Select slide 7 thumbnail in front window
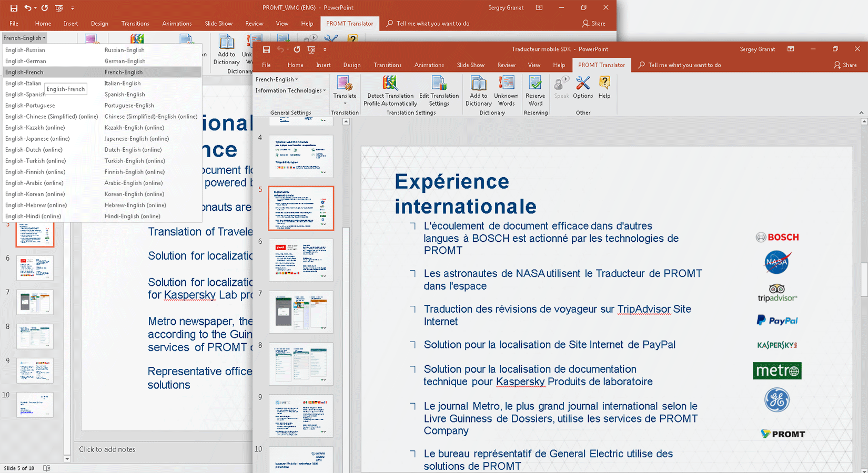868x473 pixels. 301,312
